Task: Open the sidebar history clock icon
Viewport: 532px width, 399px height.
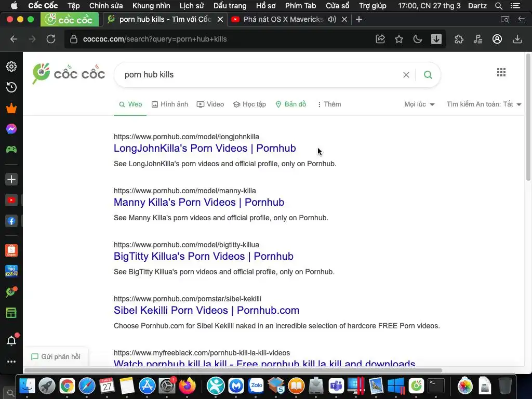Action: [x=11, y=87]
